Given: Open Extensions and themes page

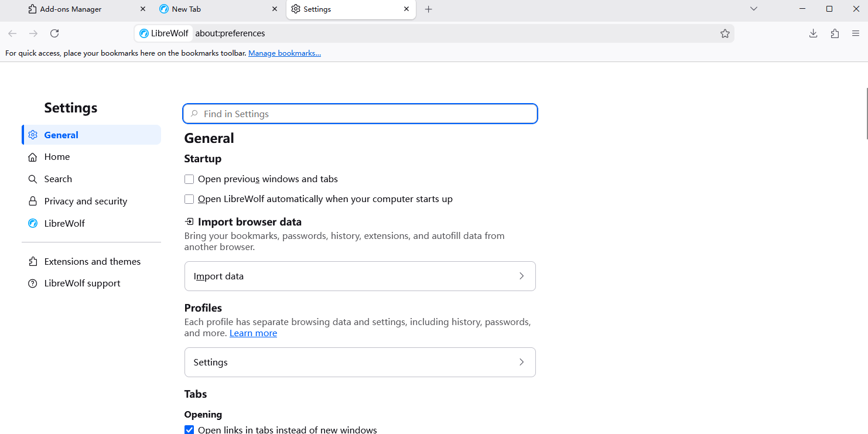Looking at the screenshot, I should 91,262.
